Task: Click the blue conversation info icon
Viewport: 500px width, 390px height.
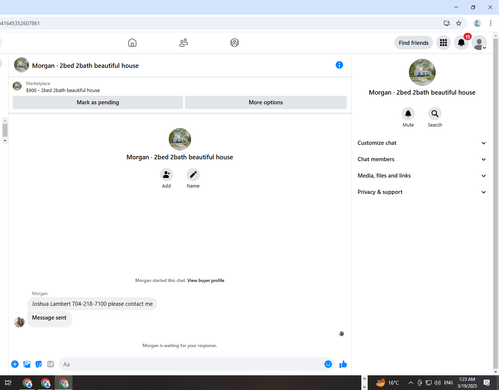Action: [x=339, y=65]
